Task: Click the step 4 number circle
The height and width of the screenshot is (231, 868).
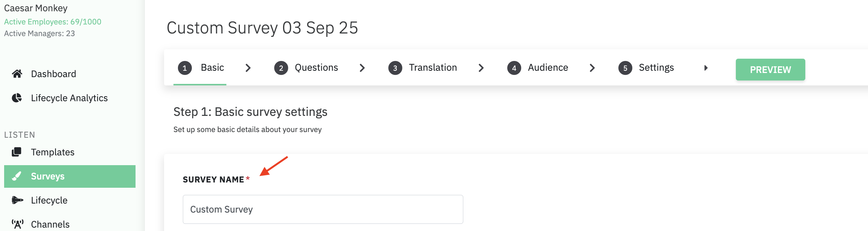Action: point(514,68)
